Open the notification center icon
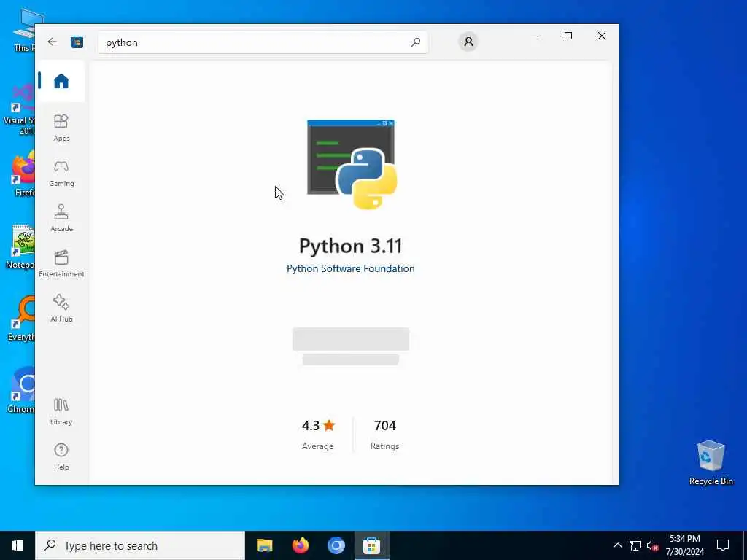The height and width of the screenshot is (560, 747). click(x=723, y=545)
